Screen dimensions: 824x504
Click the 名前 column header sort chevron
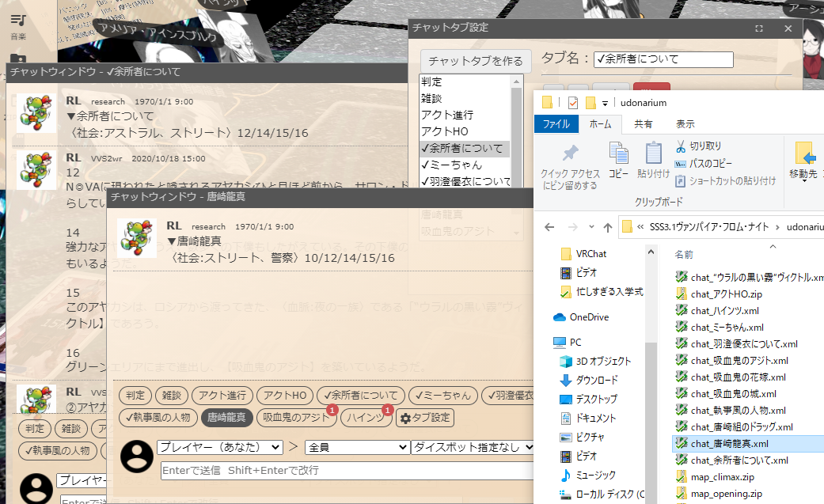773,246
